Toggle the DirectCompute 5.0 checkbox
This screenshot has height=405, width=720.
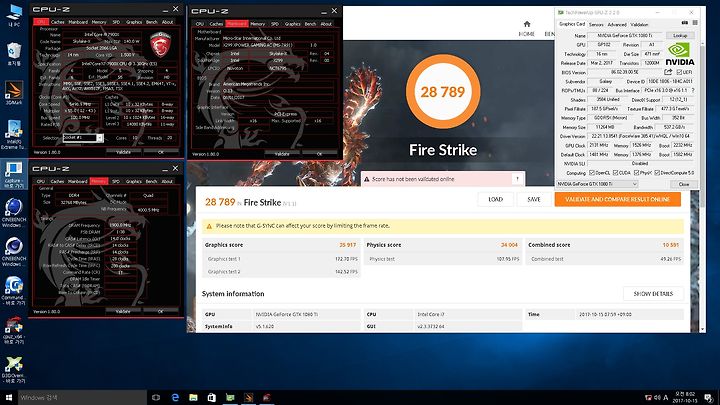click(x=657, y=173)
